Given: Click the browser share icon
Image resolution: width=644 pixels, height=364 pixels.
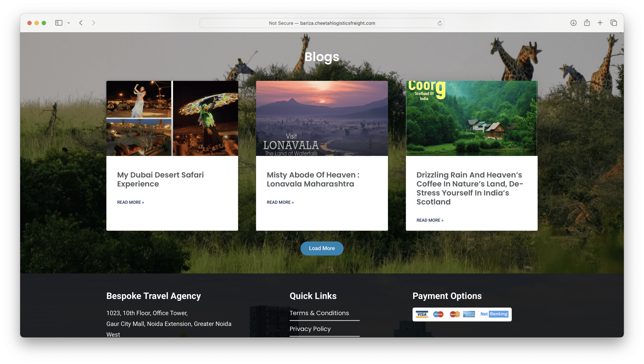Looking at the screenshot, I should pyautogui.click(x=586, y=23).
